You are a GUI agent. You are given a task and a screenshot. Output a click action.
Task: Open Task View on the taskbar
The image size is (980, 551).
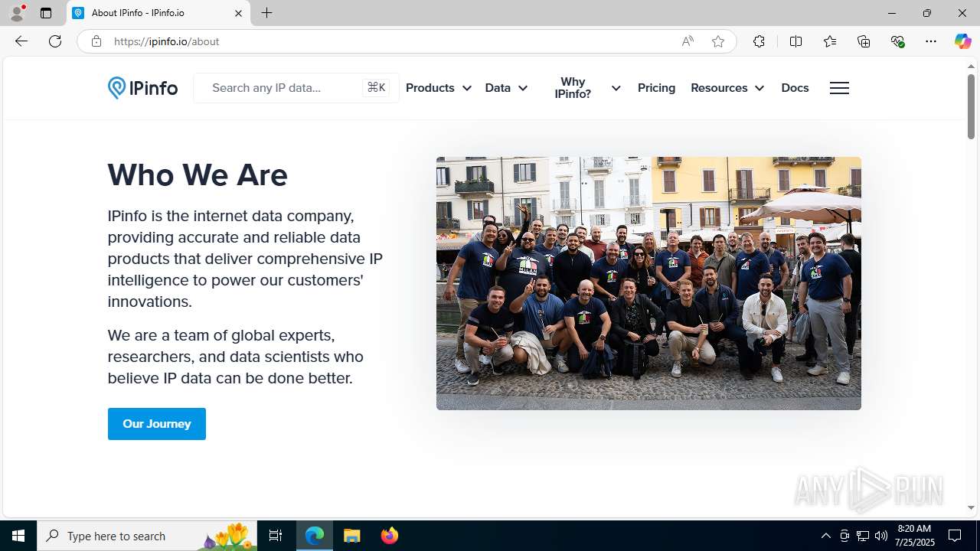(276, 536)
